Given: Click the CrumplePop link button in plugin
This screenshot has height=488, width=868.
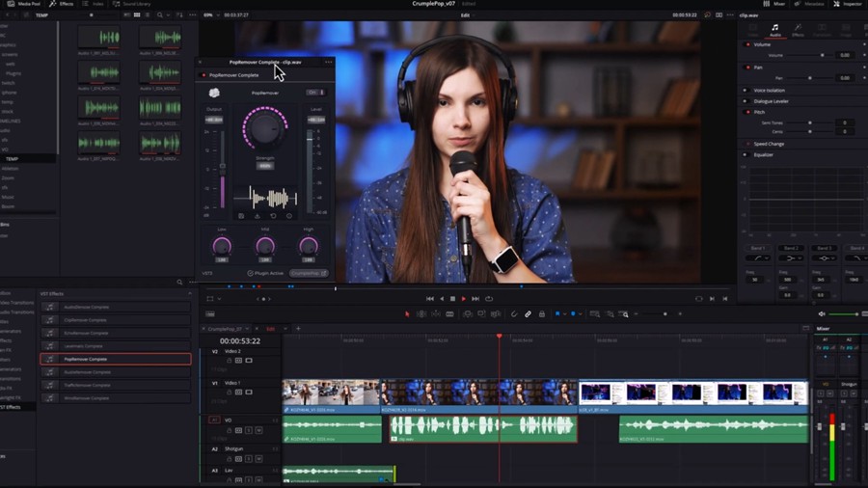Looking at the screenshot, I should (x=309, y=273).
